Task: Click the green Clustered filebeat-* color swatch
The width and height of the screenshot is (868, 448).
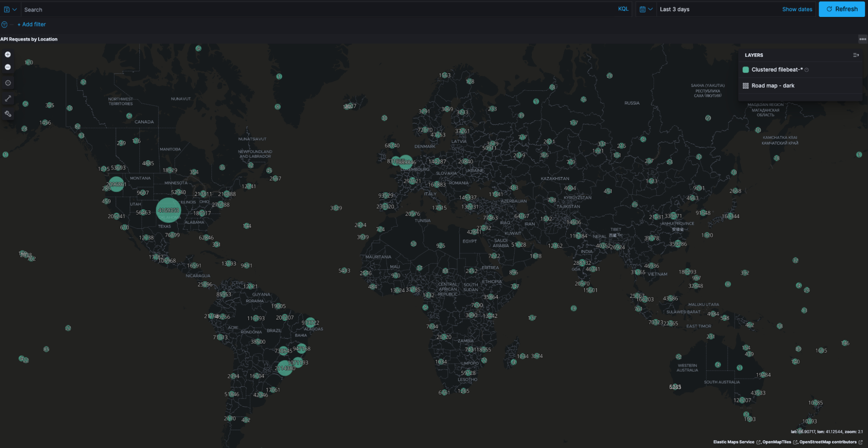Action: pos(746,69)
